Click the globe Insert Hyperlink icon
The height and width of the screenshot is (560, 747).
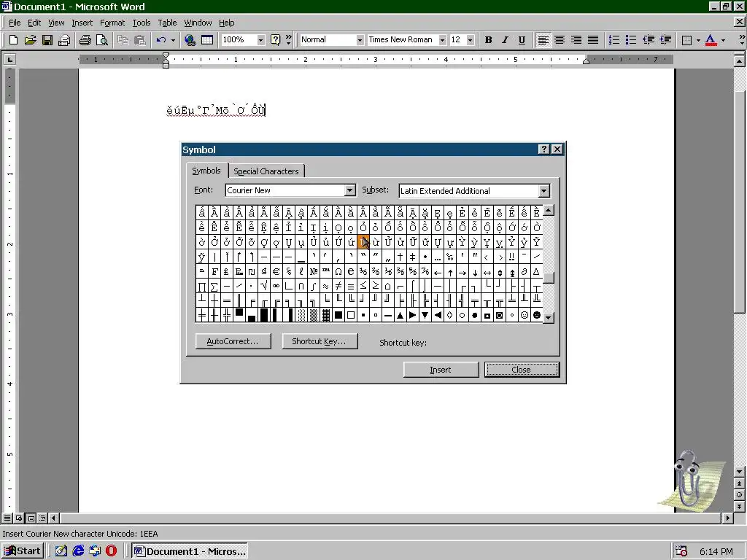pyautogui.click(x=190, y=40)
